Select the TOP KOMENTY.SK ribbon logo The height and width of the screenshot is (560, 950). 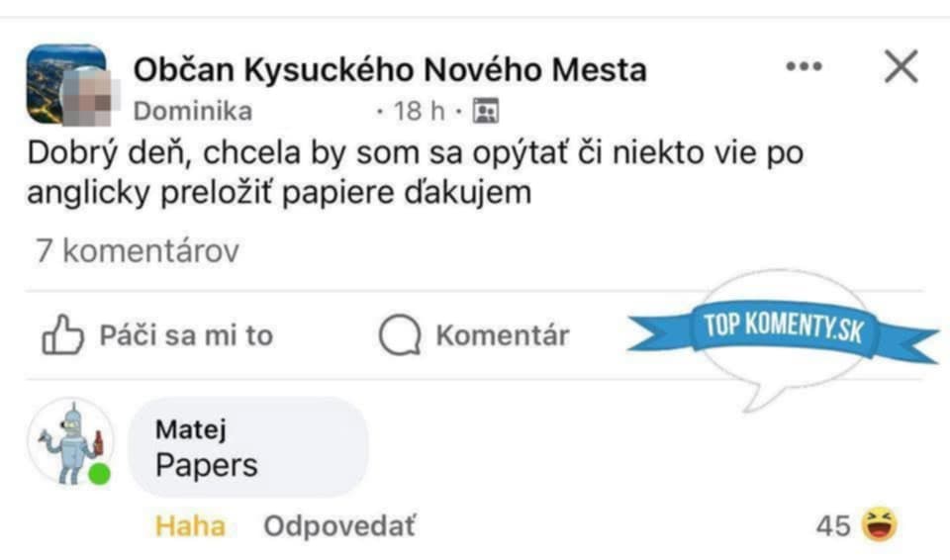pos(783,332)
